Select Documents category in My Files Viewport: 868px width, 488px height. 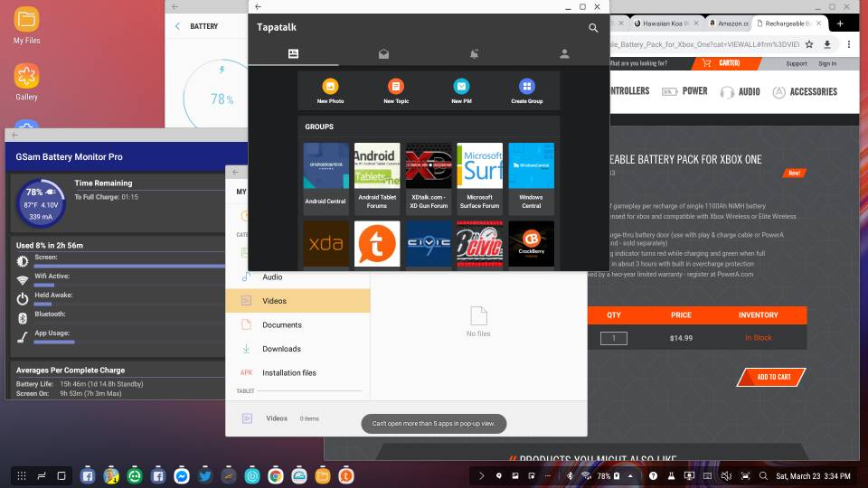tap(297, 324)
